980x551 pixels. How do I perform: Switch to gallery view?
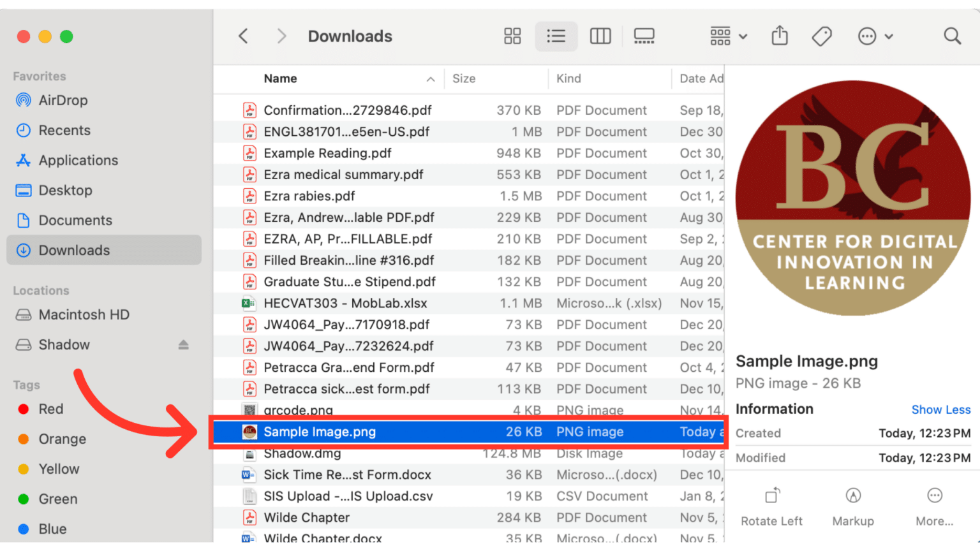click(644, 36)
